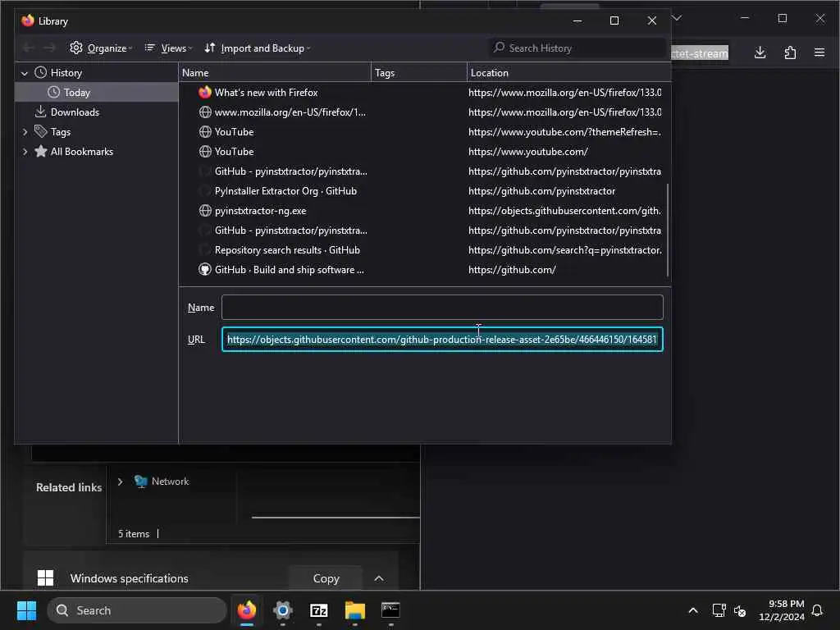
Task: Expand Network in File Explorer tree
Action: coord(120,482)
